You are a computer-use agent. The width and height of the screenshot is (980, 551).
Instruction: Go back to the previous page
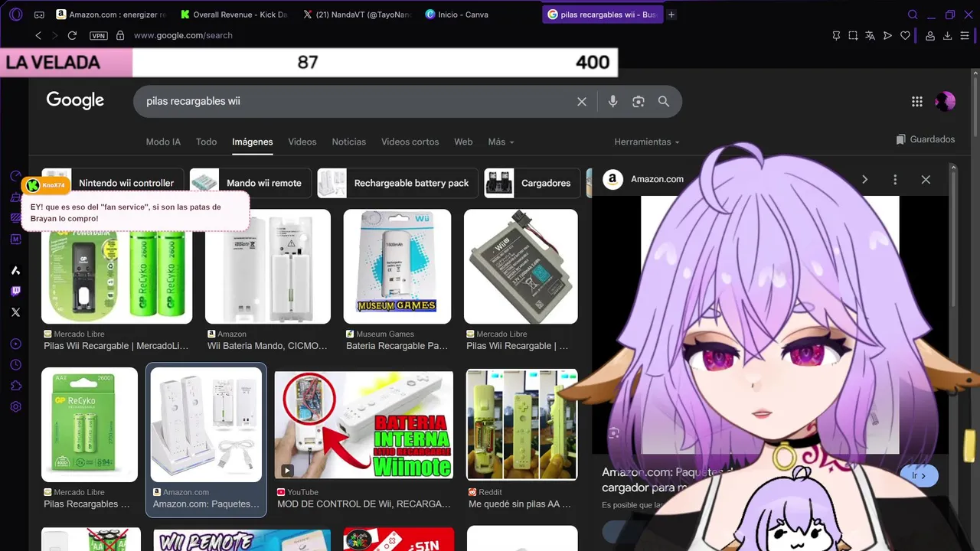38,35
